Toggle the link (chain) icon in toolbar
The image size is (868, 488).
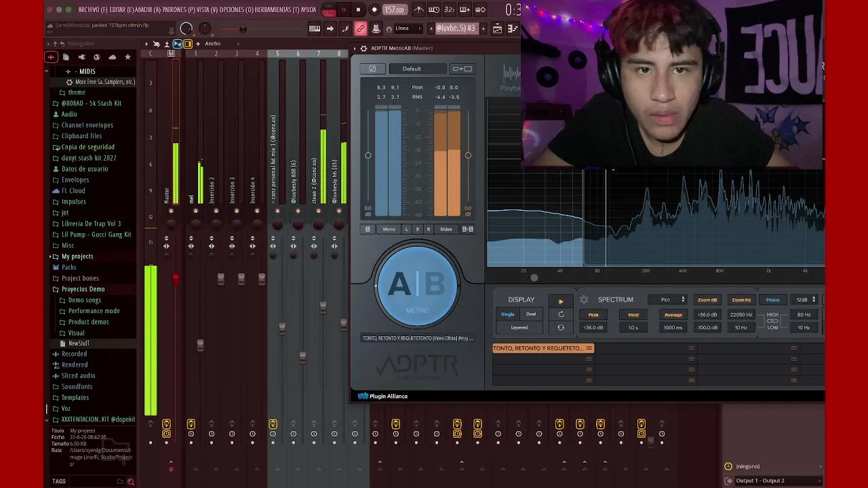point(360,28)
